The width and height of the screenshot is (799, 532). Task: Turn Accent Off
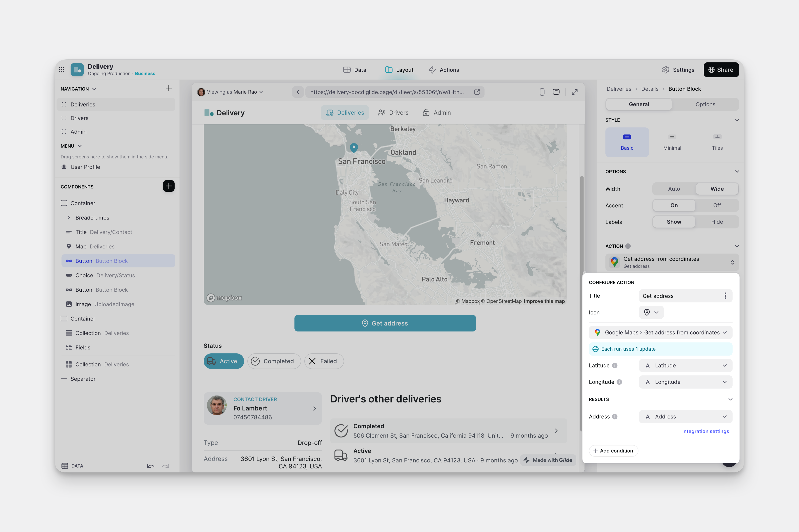click(x=717, y=205)
